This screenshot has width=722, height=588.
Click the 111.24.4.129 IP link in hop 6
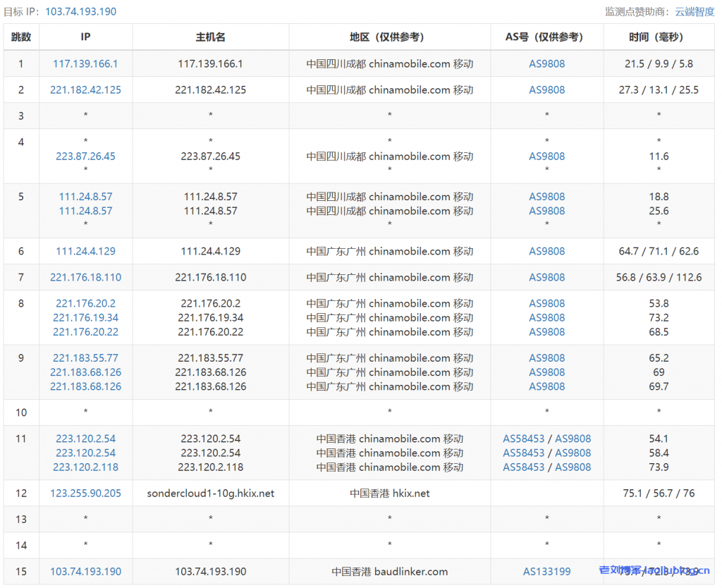tap(85, 251)
